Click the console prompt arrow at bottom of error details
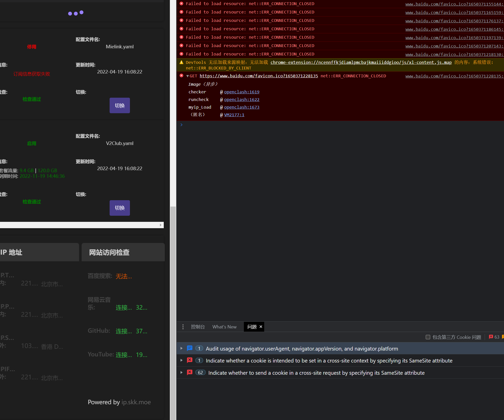The height and width of the screenshot is (420, 504). (x=181, y=125)
